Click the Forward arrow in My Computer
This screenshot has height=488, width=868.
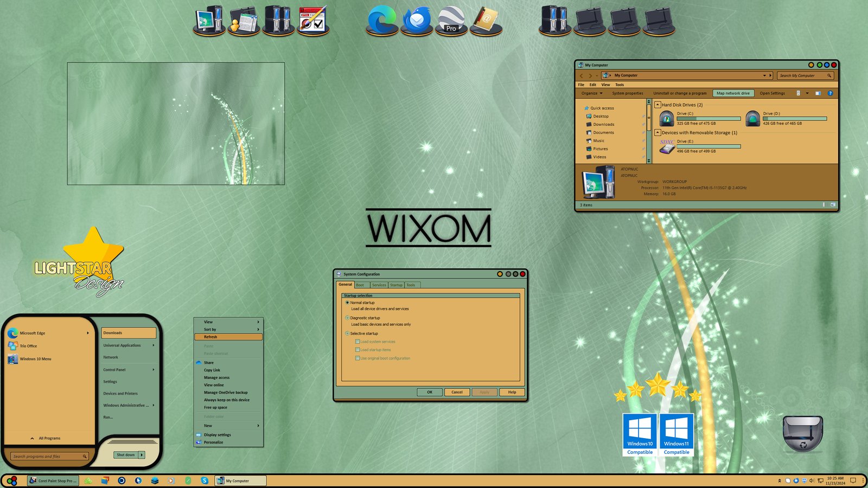[x=590, y=75]
